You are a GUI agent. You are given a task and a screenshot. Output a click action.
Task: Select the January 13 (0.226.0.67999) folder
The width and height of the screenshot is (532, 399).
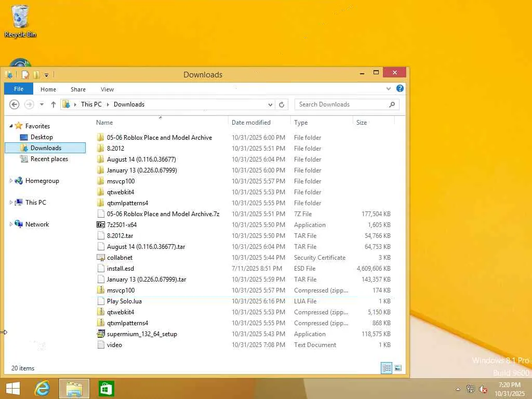142,170
